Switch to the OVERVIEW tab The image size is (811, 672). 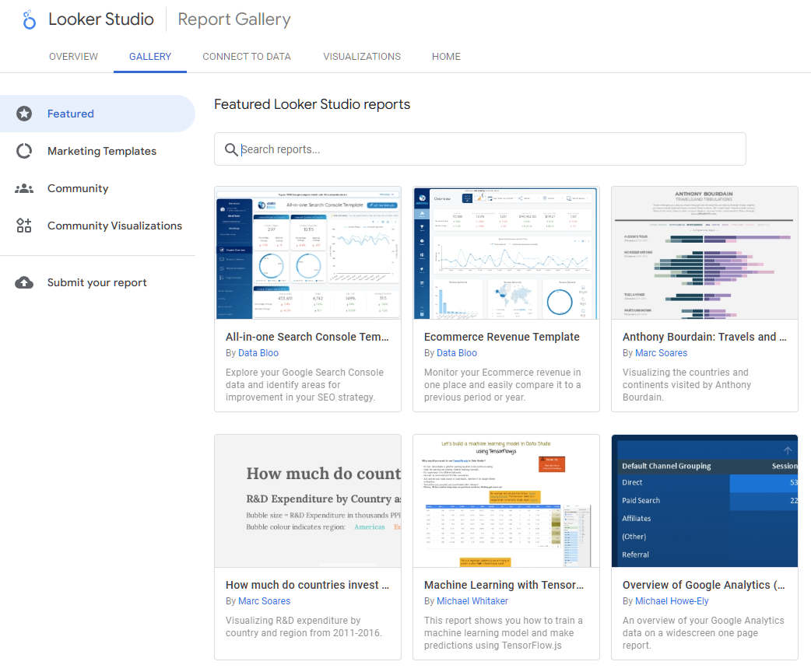[x=73, y=56]
